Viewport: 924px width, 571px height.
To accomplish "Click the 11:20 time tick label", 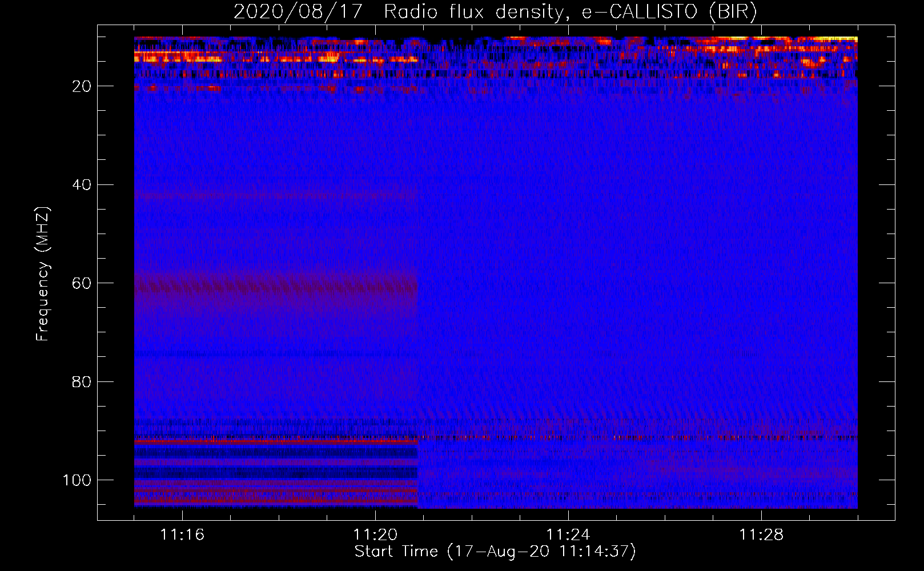I will click(x=375, y=534).
